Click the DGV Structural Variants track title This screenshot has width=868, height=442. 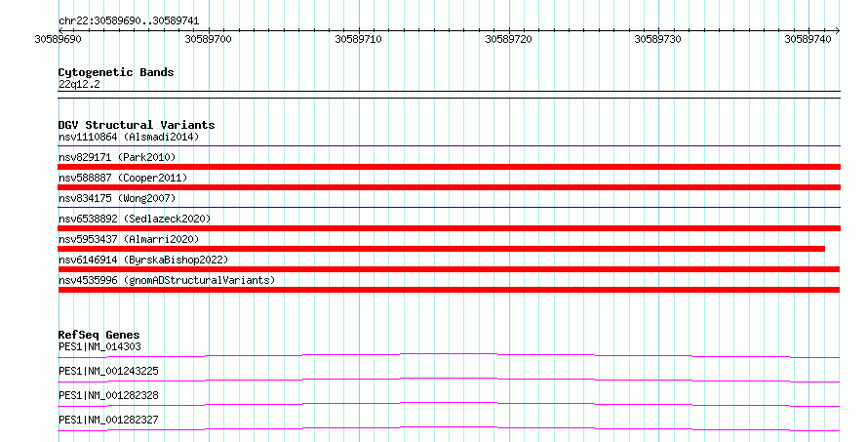[x=137, y=125]
